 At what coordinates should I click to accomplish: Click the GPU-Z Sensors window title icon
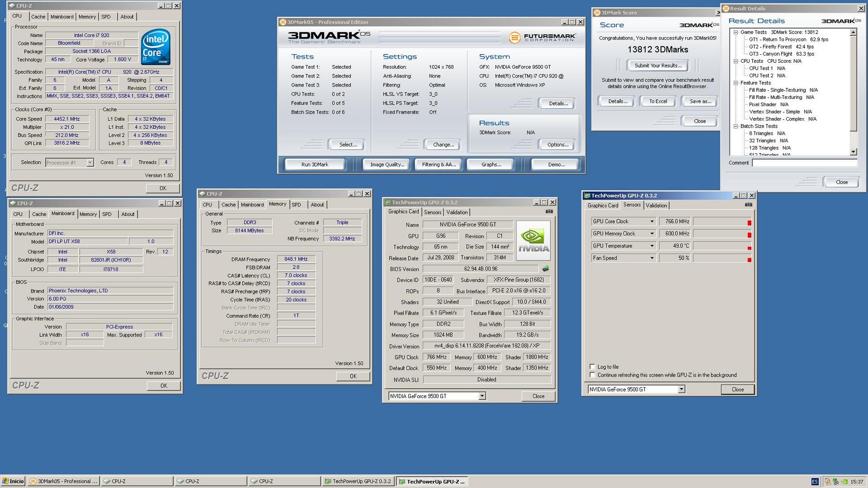coord(587,195)
